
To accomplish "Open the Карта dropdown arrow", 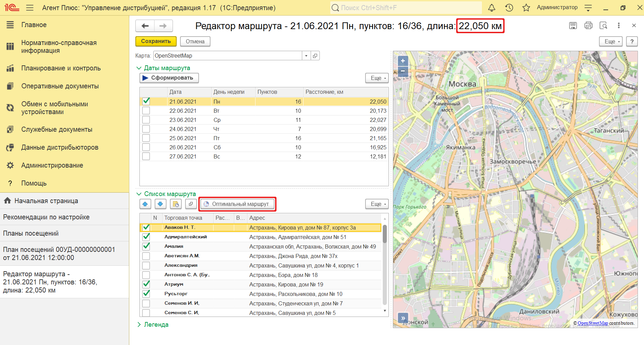I will [306, 56].
